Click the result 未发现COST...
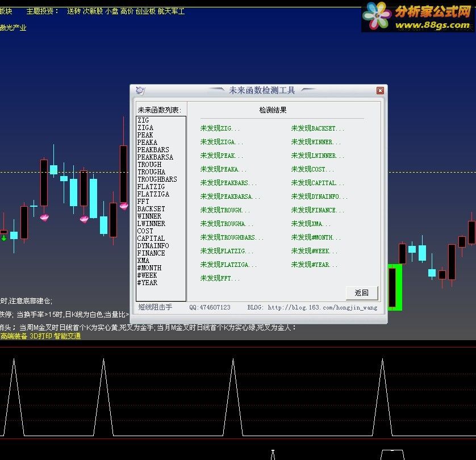This screenshot has height=460, width=476. pos(312,169)
